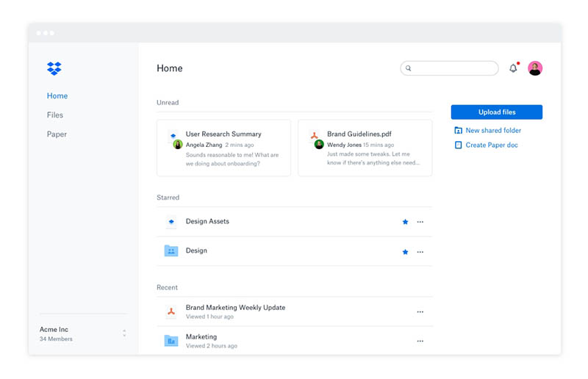Go to Files in sidebar
Screen dimensions: 588x379
[x=55, y=115]
